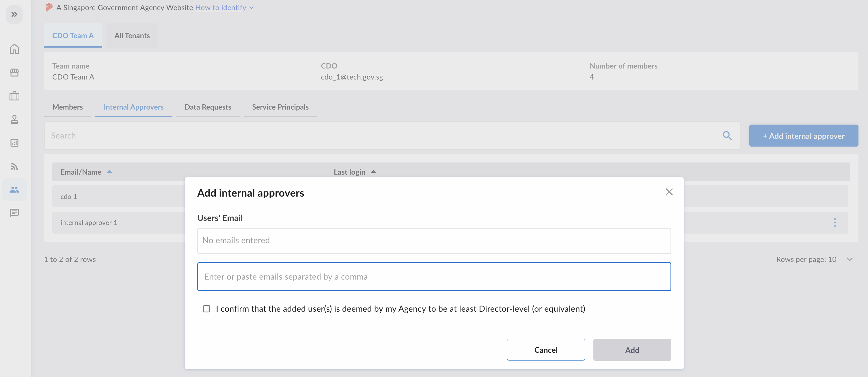Click the Cancel button
The image size is (868, 377).
coord(545,350)
